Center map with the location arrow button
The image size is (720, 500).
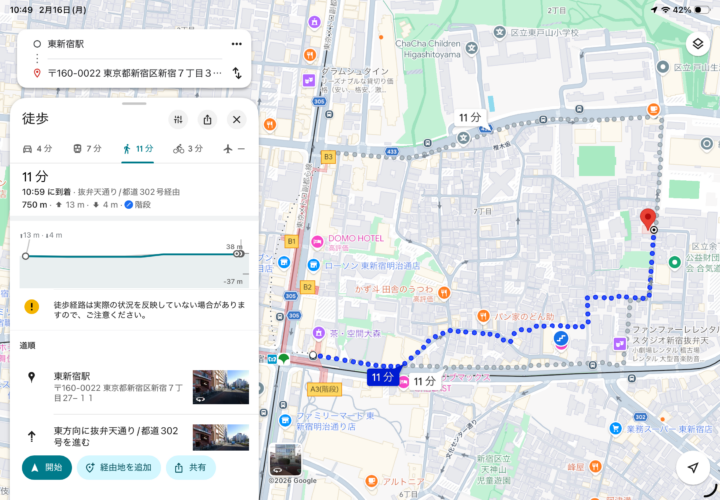click(692, 467)
